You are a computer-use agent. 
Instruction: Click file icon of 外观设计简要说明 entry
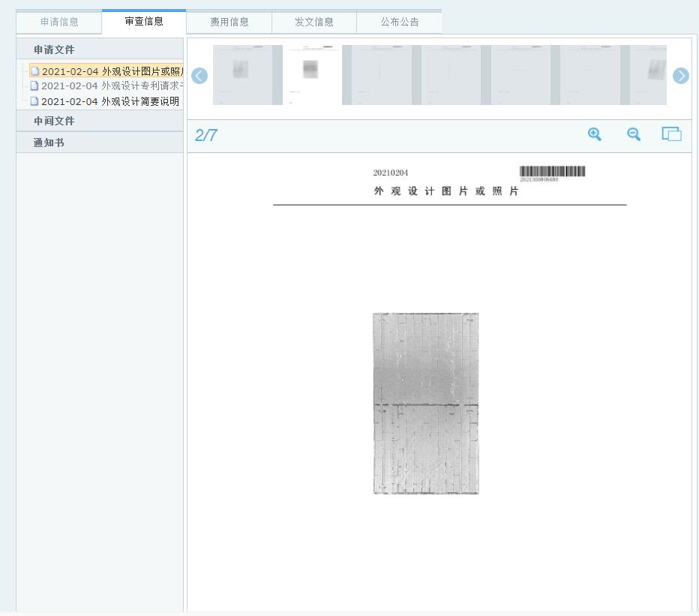(34, 101)
